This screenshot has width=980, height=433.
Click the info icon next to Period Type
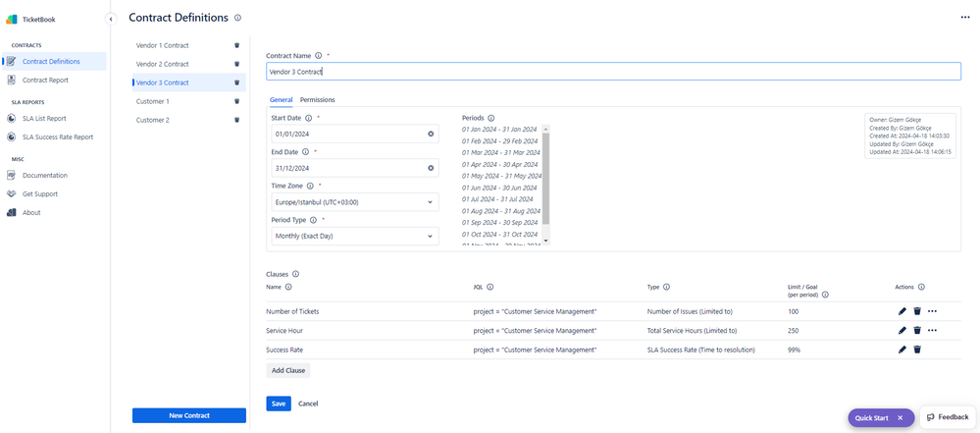[313, 220]
